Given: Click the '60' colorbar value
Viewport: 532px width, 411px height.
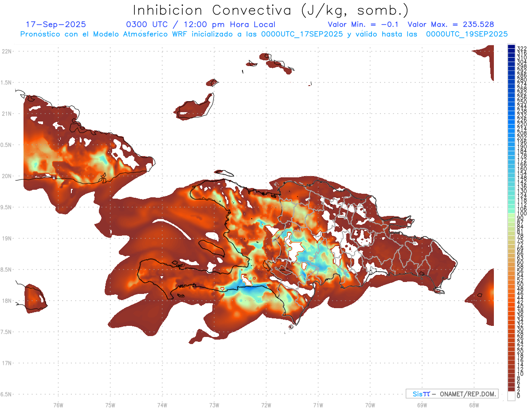Looking at the screenshot, I should click(520, 262).
